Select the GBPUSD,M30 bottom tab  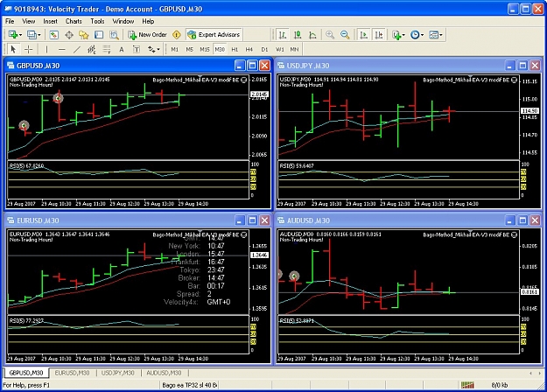point(26,373)
